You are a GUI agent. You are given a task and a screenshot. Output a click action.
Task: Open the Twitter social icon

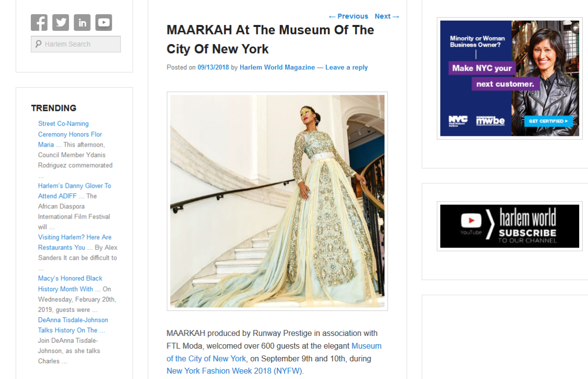click(x=61, y=23)
